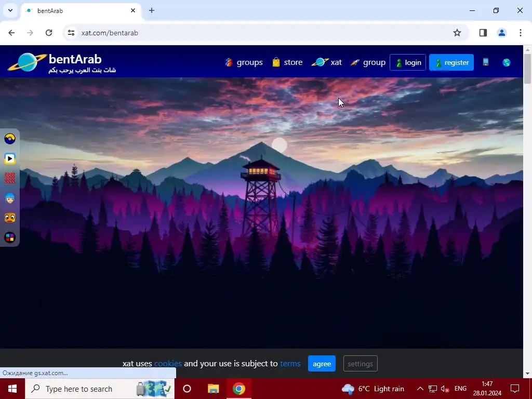The image size is (532, 399).
Task: Follow the terms link
Action: (x=290, y=363)
